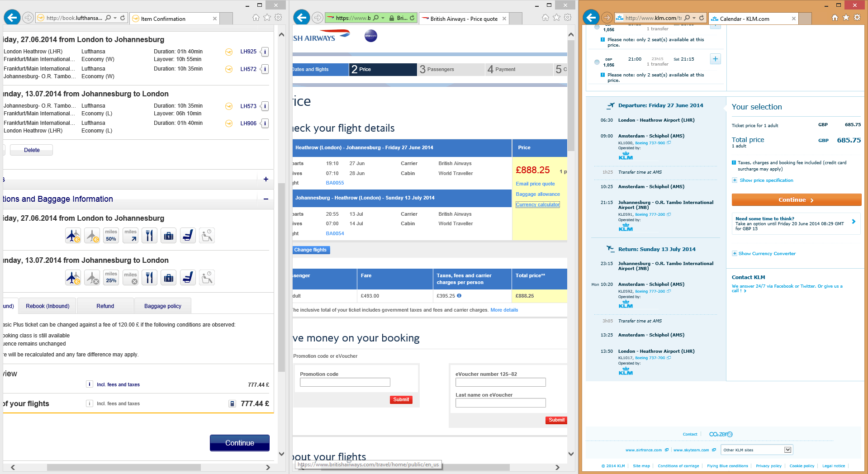This screenshot has height=474, width=868.
Task: Click the meal icon in outbound baggage info
Action: click(149, 236)
